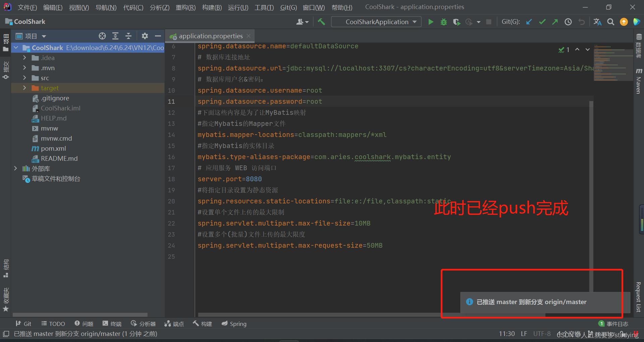
Task: Collapse all items in the project tree
Action: [x=128, y=36]
